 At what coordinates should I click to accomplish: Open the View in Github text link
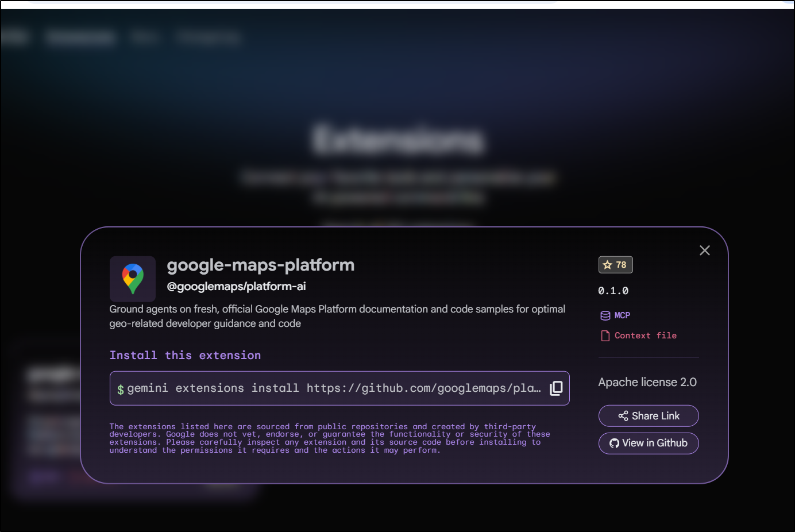click(654, 443)
